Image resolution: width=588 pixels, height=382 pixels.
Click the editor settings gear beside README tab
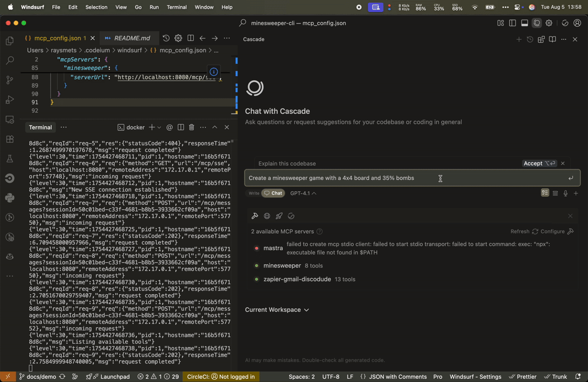[178, 38]
